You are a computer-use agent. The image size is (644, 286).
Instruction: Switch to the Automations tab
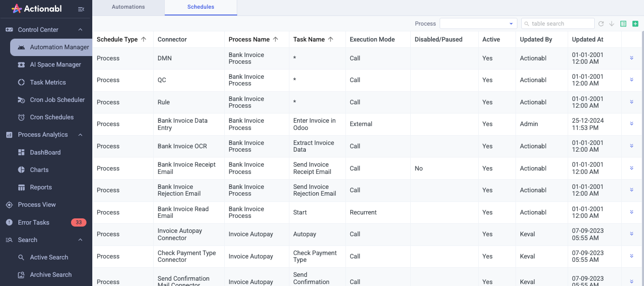click(x=128, y=7)
